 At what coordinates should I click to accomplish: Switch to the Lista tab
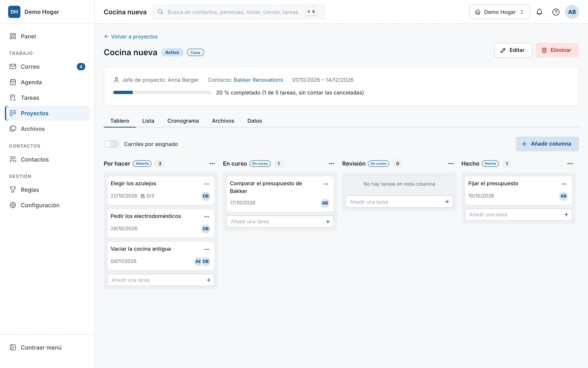(x=148, y=121)
